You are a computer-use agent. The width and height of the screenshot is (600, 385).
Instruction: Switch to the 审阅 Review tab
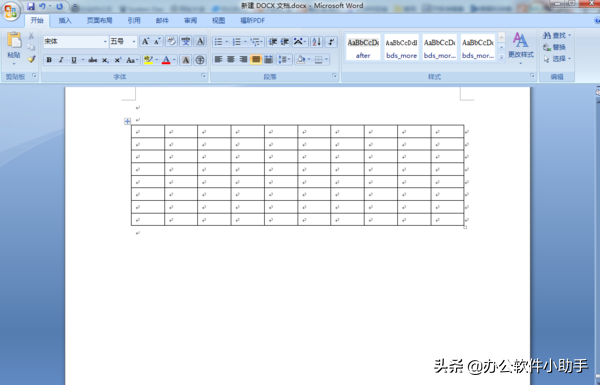190,21
